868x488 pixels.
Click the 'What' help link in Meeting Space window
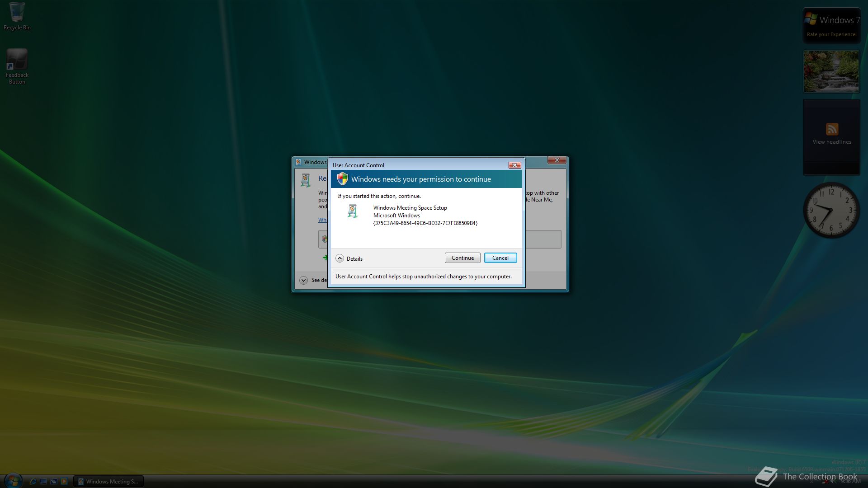[323, 220]
